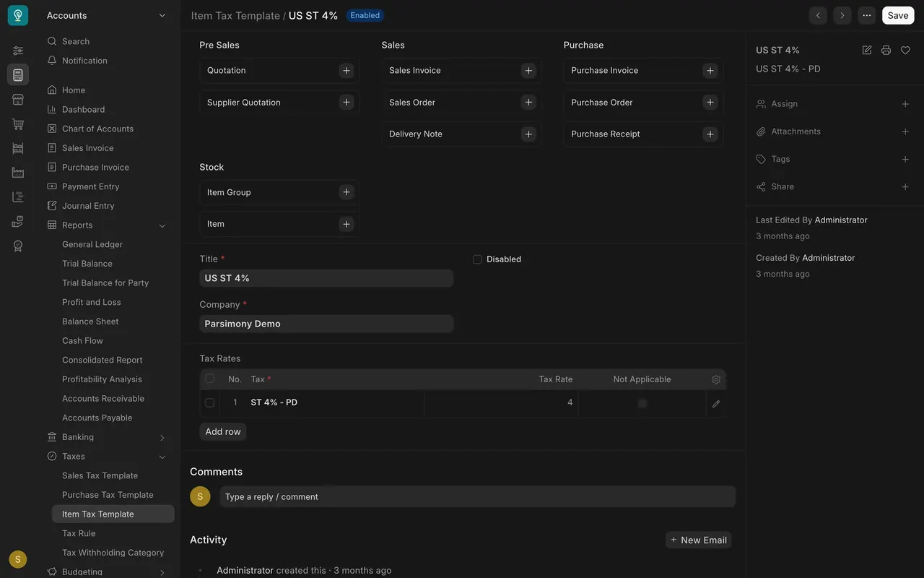Add a Delivery Note using plus icon

(528, 134)
